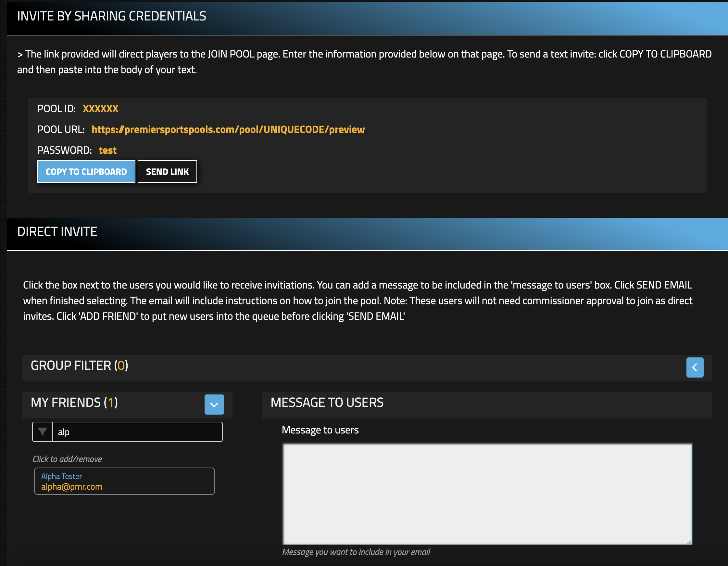Toggle Alpha Tester friend card selection

point(150,481)
